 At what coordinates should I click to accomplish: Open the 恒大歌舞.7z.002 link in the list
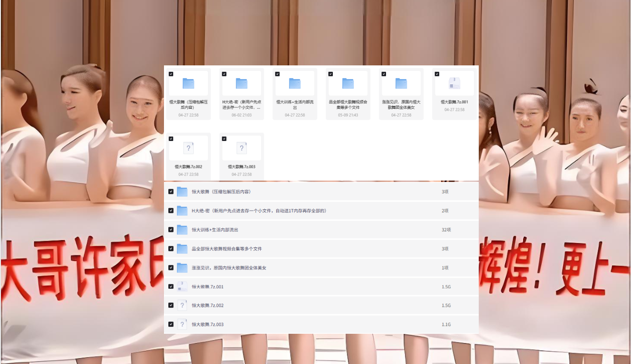[x=207, y=305]
